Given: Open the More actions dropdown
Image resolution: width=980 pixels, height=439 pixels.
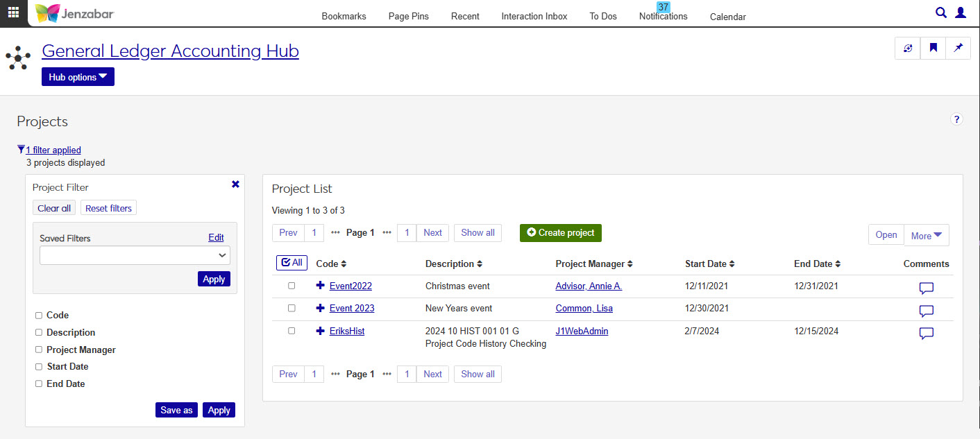Looking at the screenshot, I should [x=926, y=235].
